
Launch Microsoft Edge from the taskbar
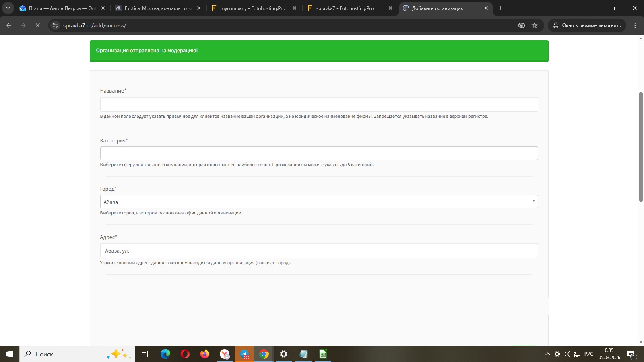[165, 354]
